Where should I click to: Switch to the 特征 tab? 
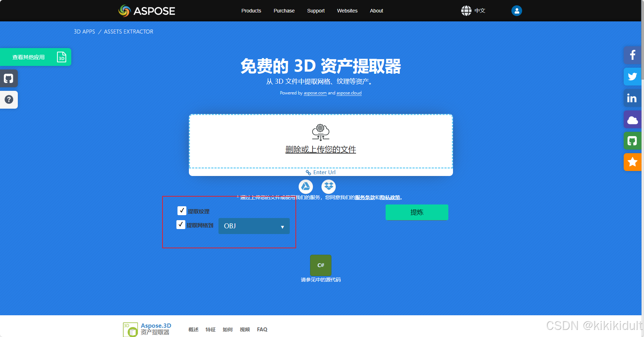[211, 330]
